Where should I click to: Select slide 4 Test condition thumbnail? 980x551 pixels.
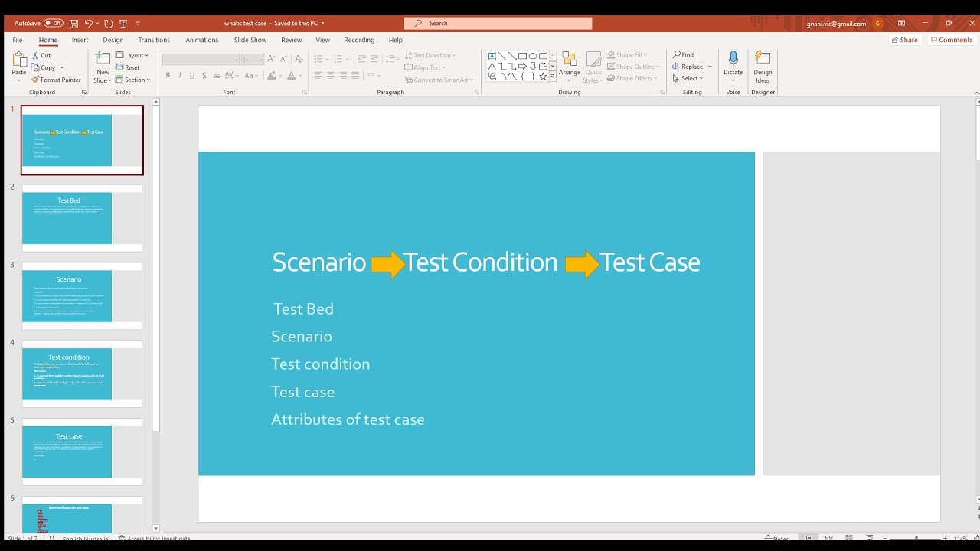pos(82,374)
